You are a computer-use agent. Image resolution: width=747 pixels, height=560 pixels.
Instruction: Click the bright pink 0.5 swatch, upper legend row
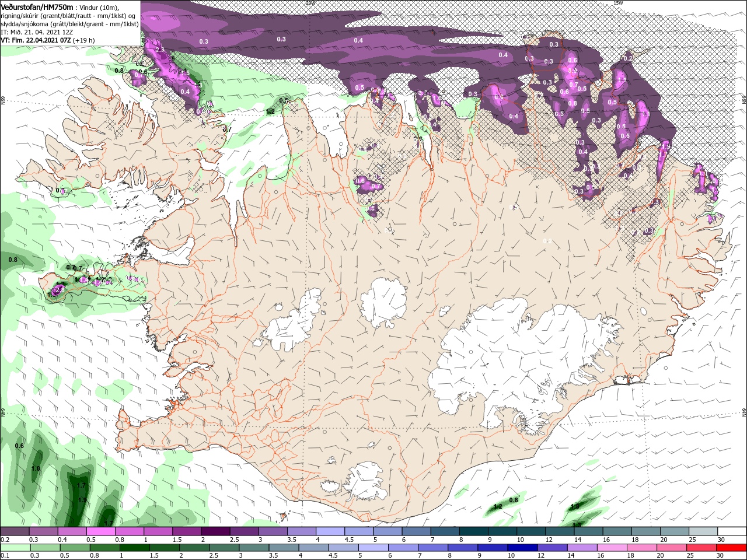click(100, 531)
